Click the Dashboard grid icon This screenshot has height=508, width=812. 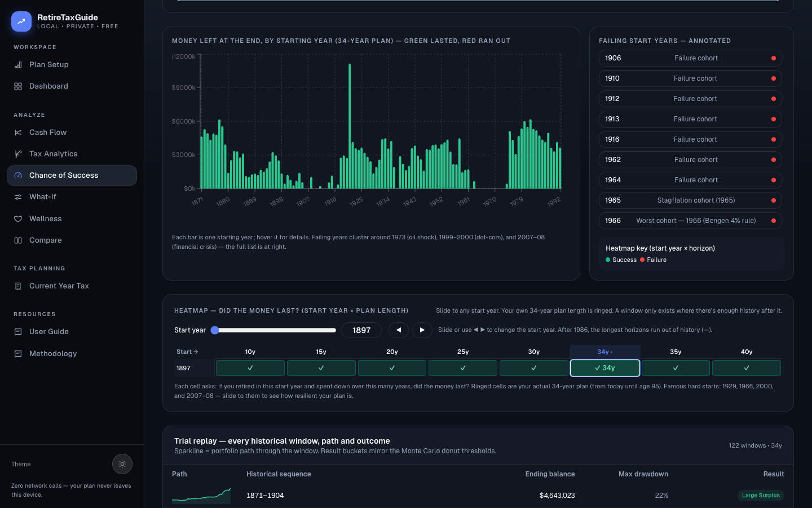(18, 86)
